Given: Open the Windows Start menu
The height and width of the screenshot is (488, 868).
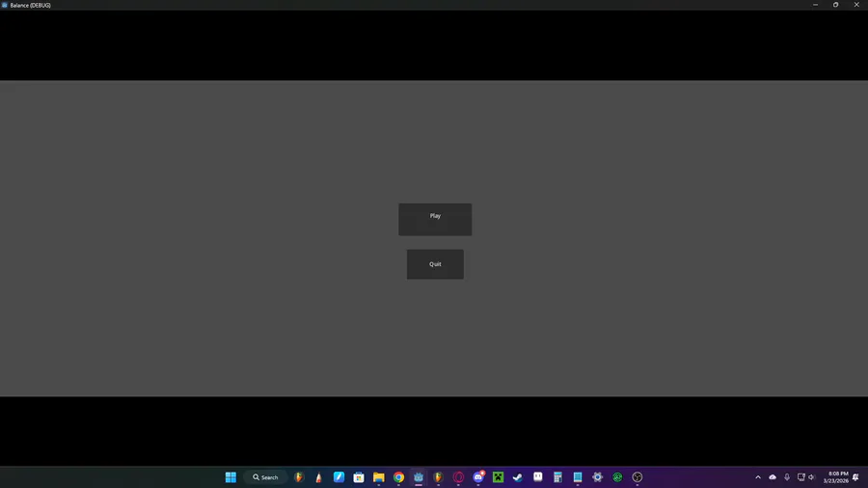Looking at the screenshot, I should 231,477.
